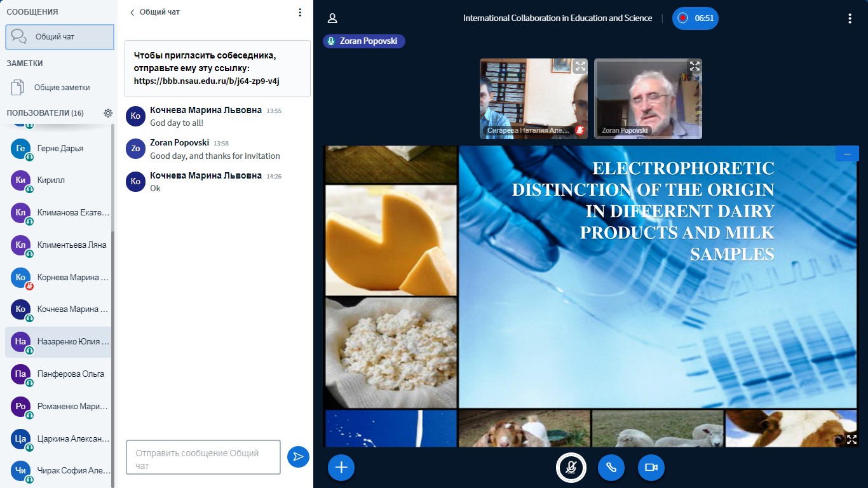
Task: Focus the chat message input field
Action: (203, 457)
